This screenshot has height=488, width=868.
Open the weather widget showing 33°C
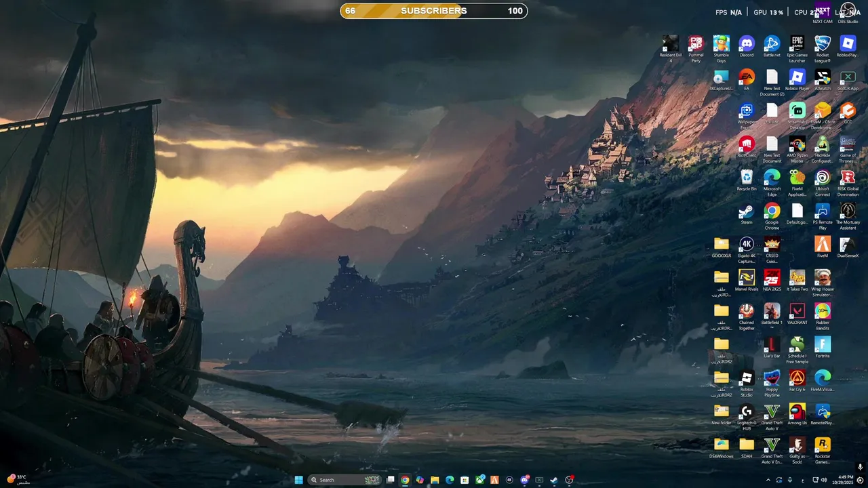[x=18, y=479]
